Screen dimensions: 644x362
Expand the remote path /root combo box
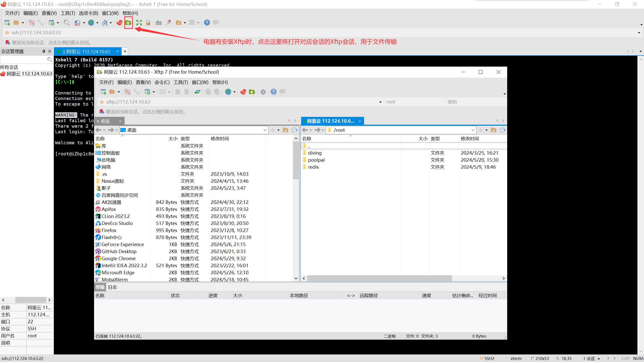473,130
